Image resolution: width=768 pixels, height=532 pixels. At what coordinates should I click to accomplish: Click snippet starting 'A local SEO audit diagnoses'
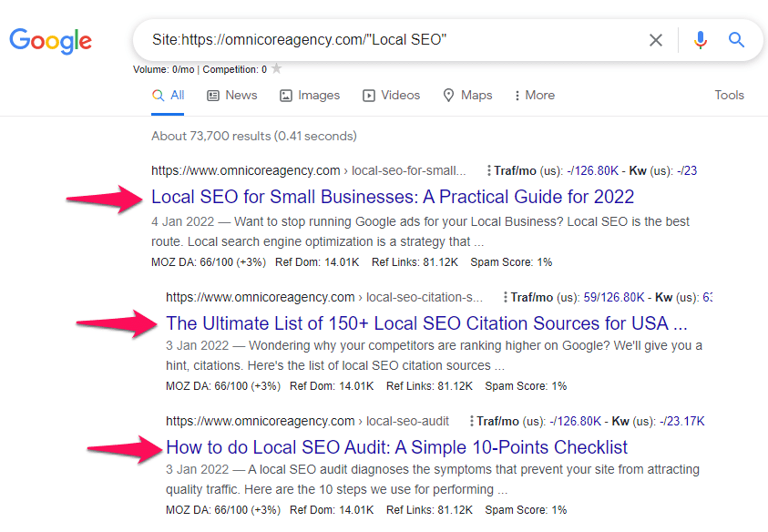433,479
